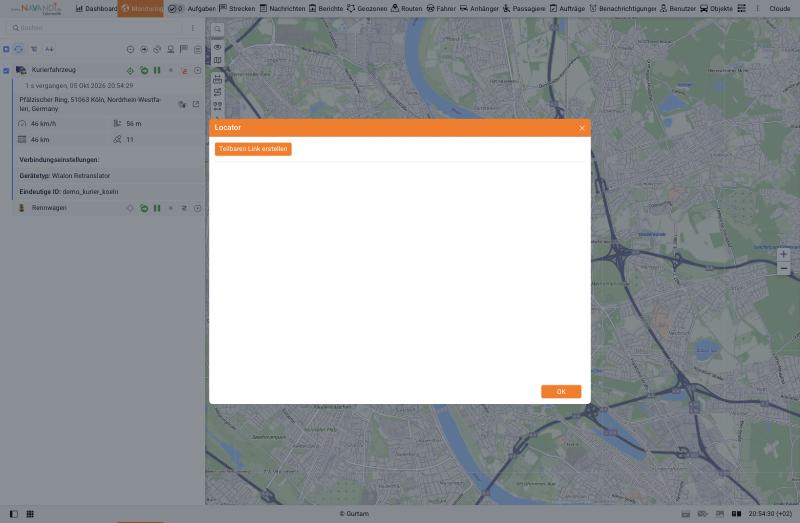The height and width of the screenshot is (523, 800).
Task: Open Kurierfahrzeug's more options menu
Action: point(197,70)
